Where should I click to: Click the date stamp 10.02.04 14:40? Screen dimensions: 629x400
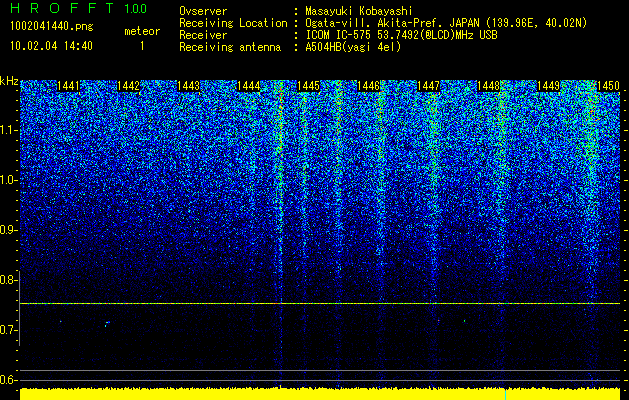click(x=51, y=46)
